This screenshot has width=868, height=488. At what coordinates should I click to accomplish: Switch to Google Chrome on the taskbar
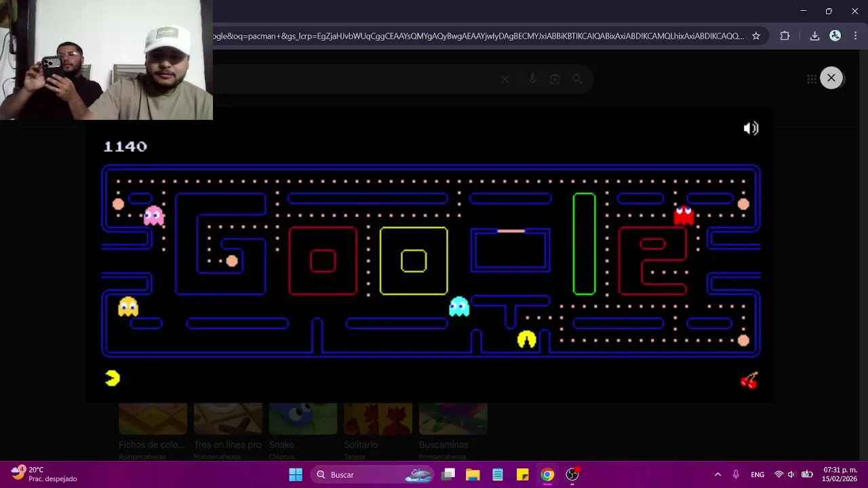547,474
